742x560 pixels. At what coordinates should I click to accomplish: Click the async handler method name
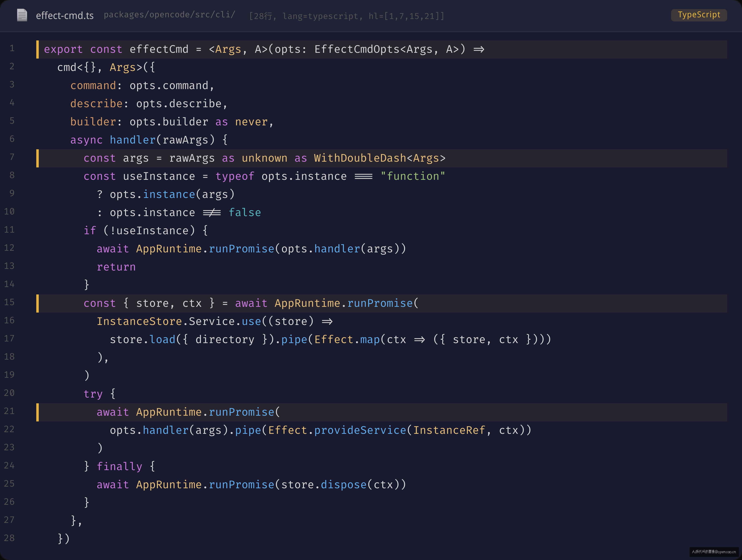133,140
